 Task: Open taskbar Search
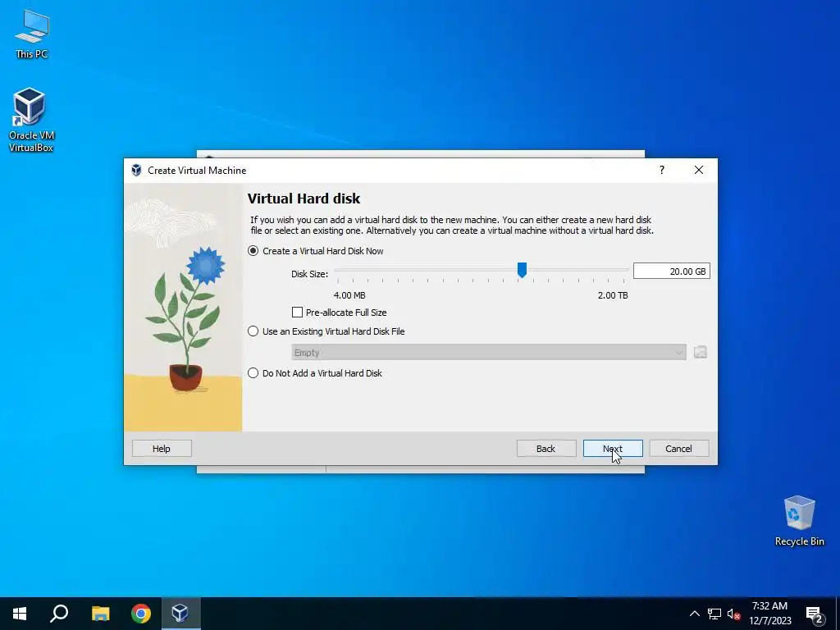coord(59,614)
